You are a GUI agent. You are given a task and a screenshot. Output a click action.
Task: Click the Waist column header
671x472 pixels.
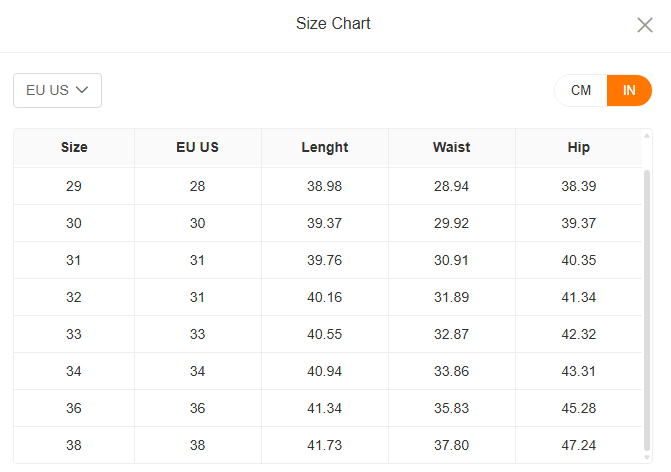[451, 148]
